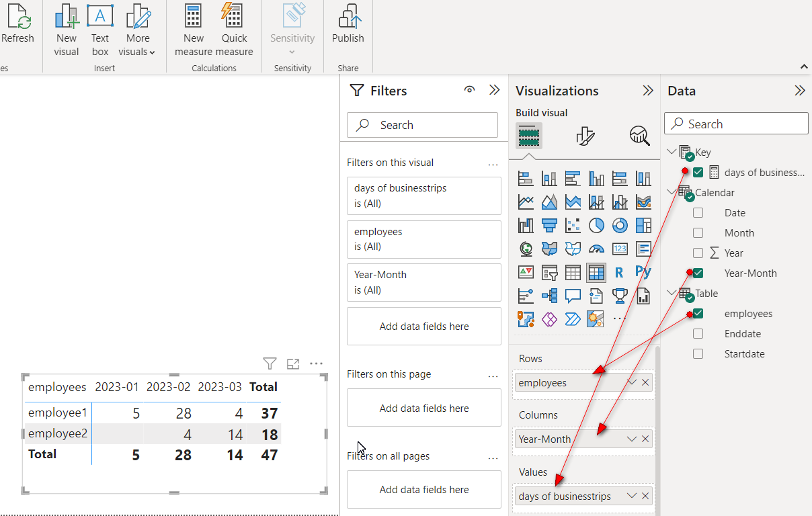The height and width of the screenshot is (516, 812).
Task: Switch to the Format visual tab
Action: 585,136
